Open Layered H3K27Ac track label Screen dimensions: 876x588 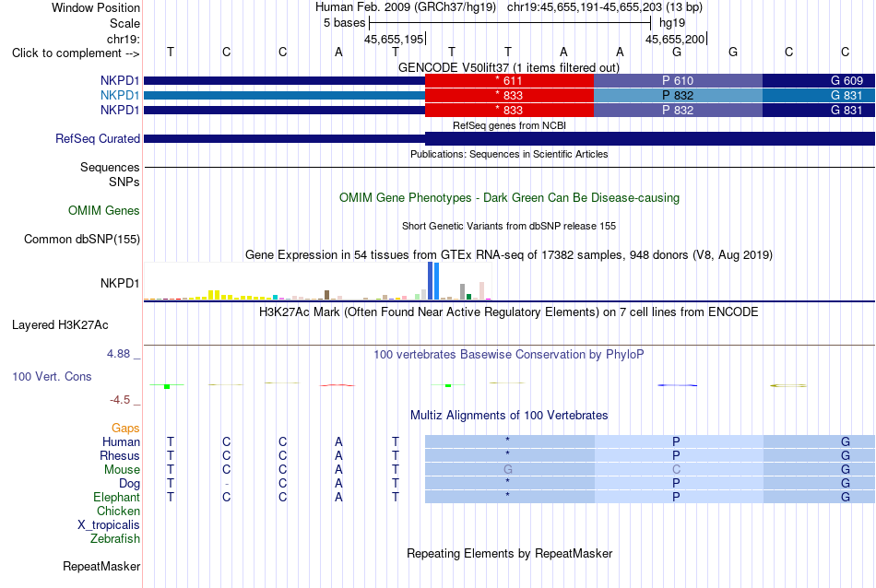(60, 325)
